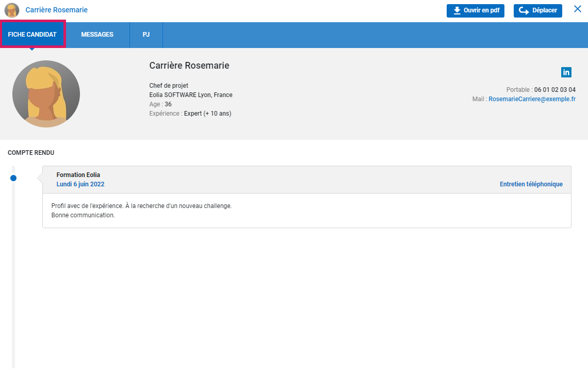
Task: Close the candidate panel with the X
Action: (x=578, y=9)
